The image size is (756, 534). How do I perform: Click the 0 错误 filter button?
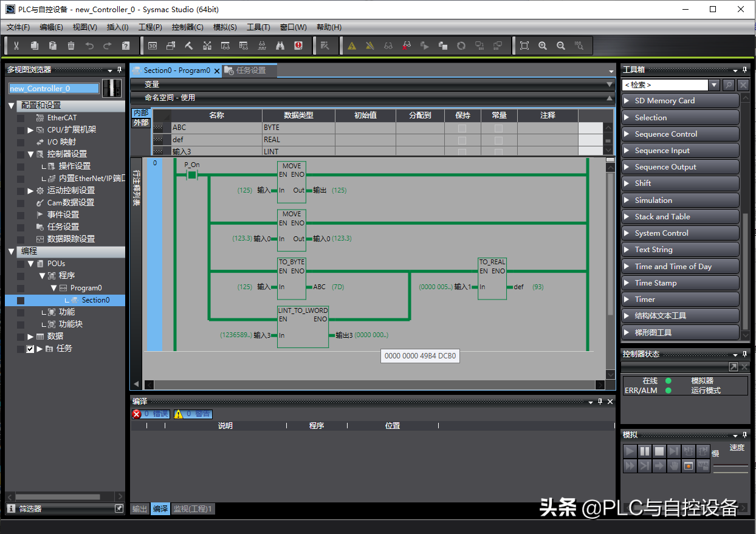[151, 414]
